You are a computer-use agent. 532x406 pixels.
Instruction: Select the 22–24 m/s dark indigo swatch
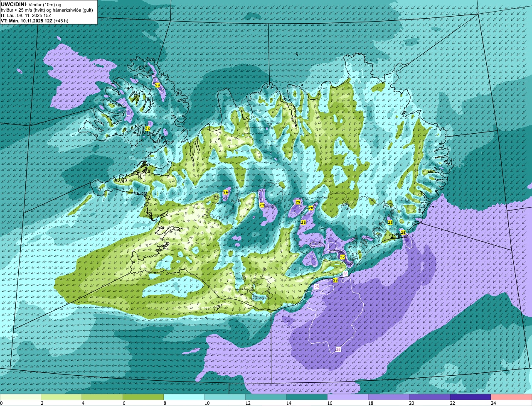[x=470, y=397]
